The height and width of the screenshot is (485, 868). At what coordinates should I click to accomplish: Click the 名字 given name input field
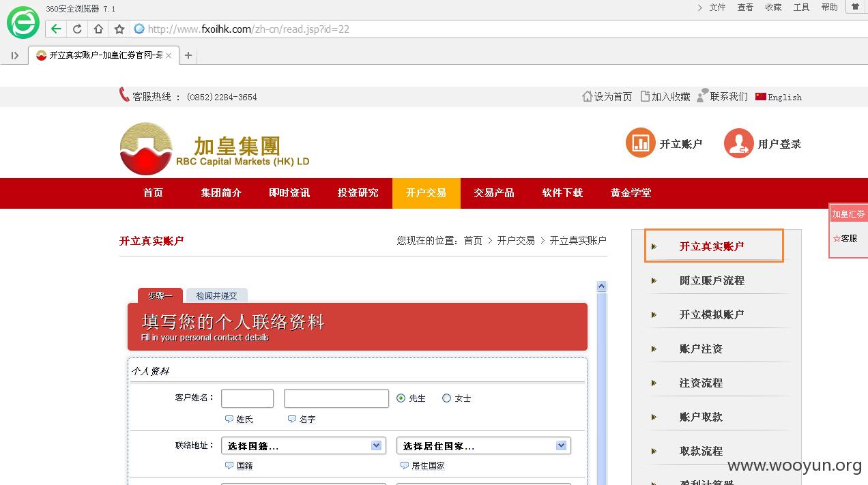click(336, 398)
